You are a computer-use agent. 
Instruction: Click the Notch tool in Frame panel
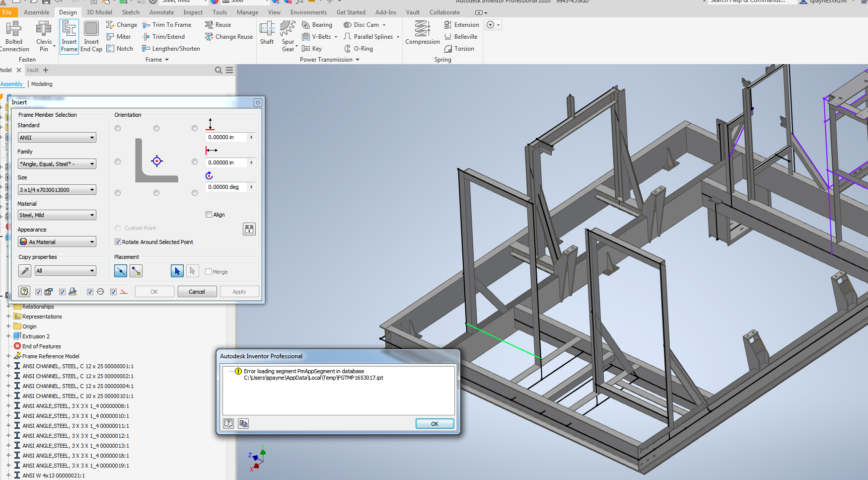pyautogui.click(x=120, y=48)
